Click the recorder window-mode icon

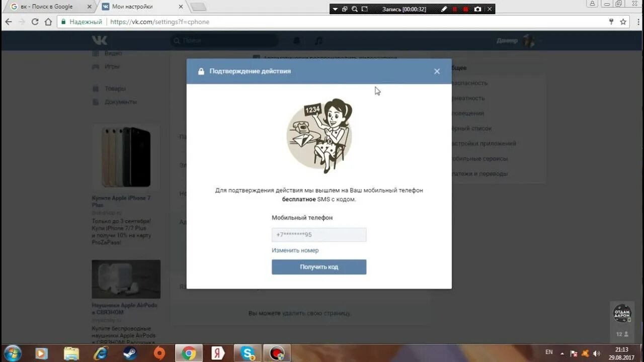click(x=345, y=9)
